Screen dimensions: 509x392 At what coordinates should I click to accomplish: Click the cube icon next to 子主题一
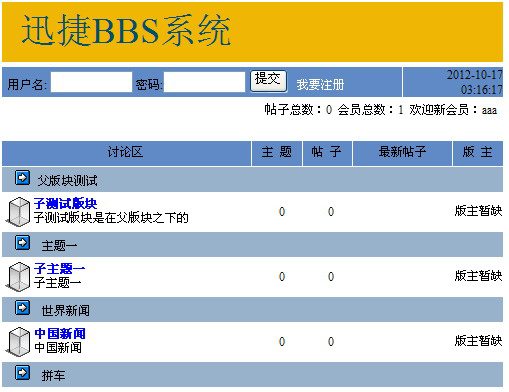pyautogui.click(x=19, y=277)
